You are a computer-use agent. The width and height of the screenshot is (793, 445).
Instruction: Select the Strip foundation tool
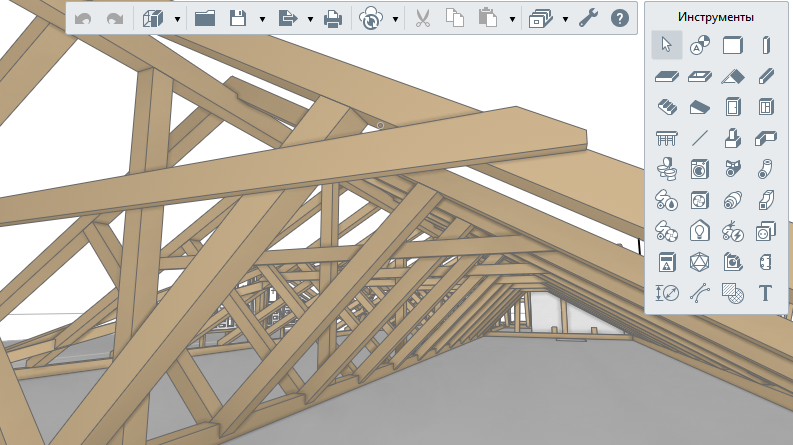pos(766,138)
